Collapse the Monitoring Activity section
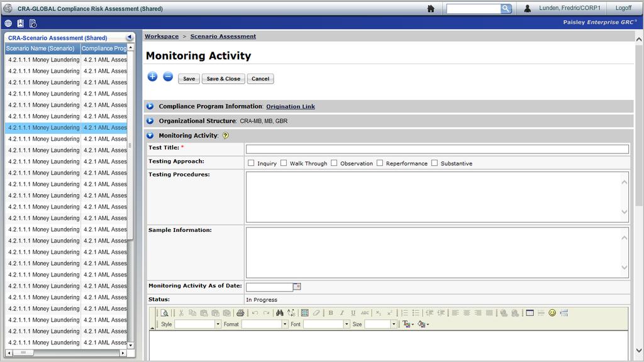This screenshot has width=644, height=362. point(150,136)
